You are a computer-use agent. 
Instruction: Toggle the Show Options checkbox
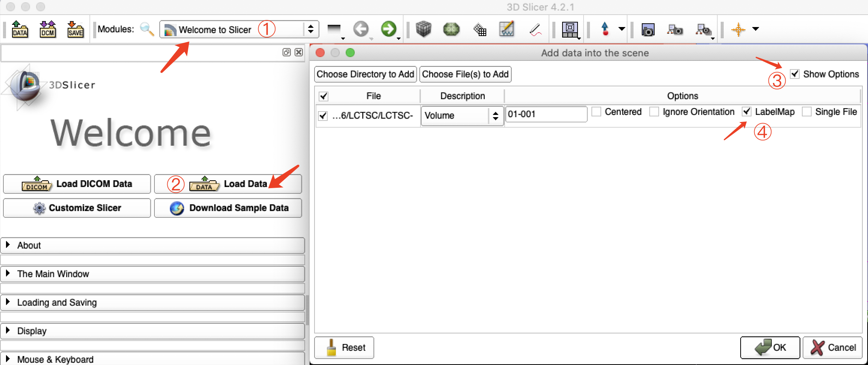(795, 74)
